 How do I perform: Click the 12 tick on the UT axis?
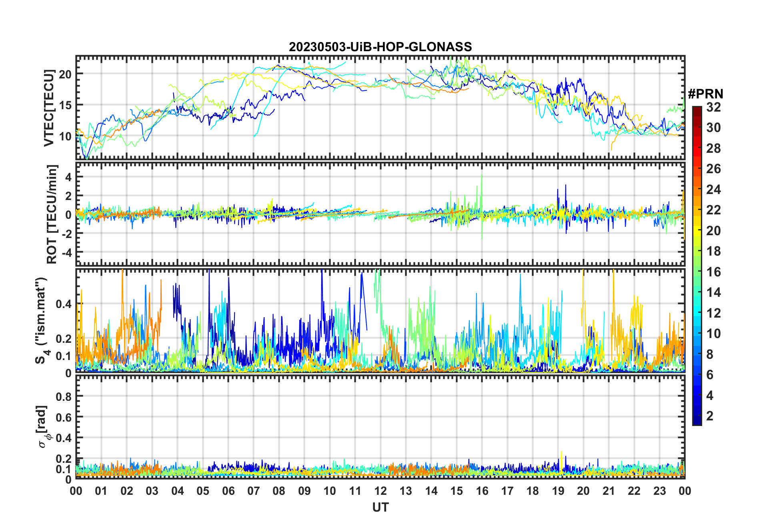click(x=380, y=491)
